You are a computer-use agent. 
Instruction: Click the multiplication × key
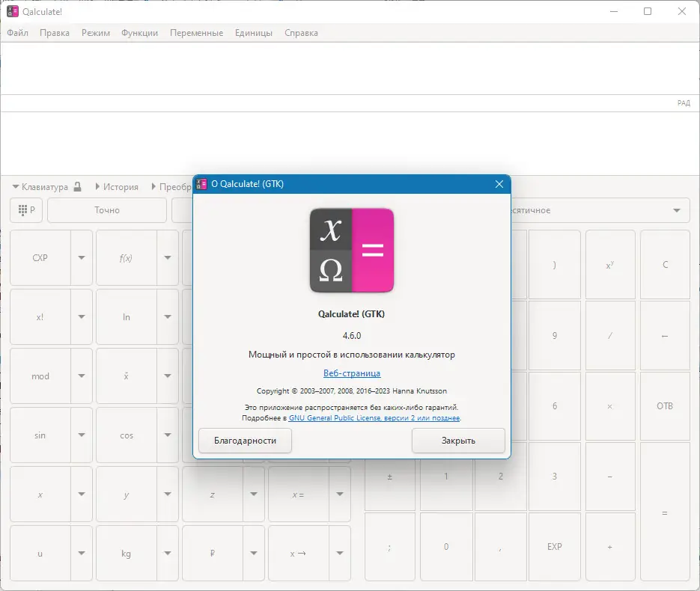[610, 406]
